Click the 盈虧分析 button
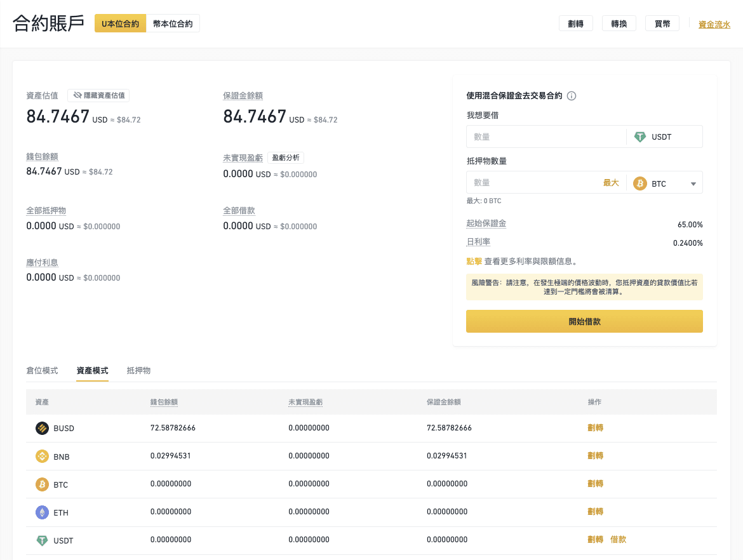This screenshot has width=743, height=560. tap(286, 157)
